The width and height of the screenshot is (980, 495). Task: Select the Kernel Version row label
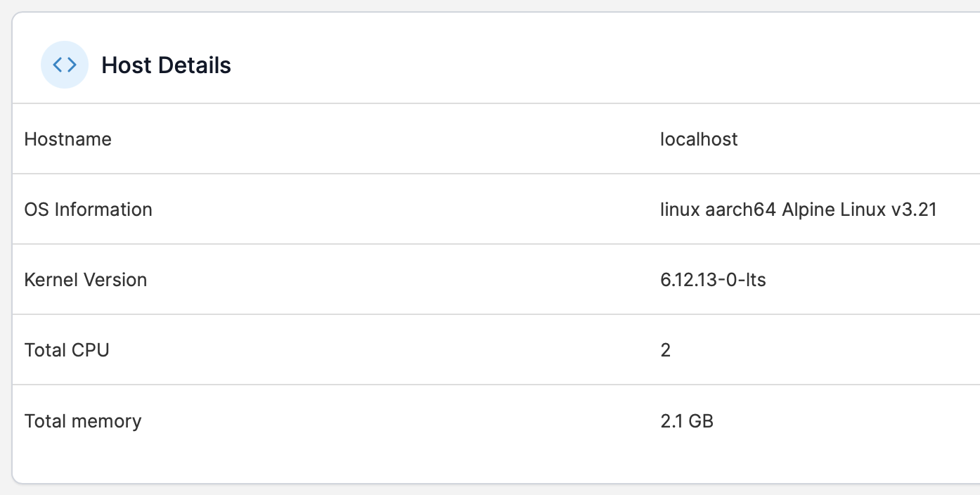click(x=86, y=280)
